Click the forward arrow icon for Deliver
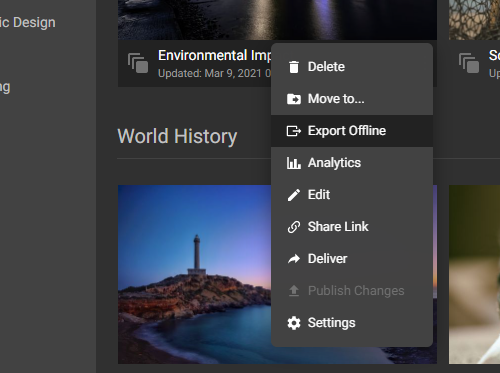The width and height of the screenshot is (500, 373). click(x=294, y=259)
